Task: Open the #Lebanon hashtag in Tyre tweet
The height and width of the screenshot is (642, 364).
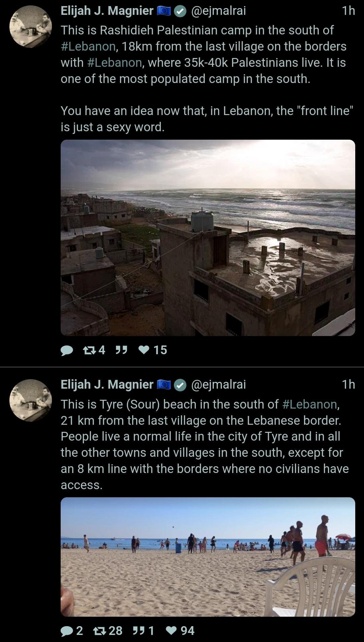Action: tap(310, 404)
